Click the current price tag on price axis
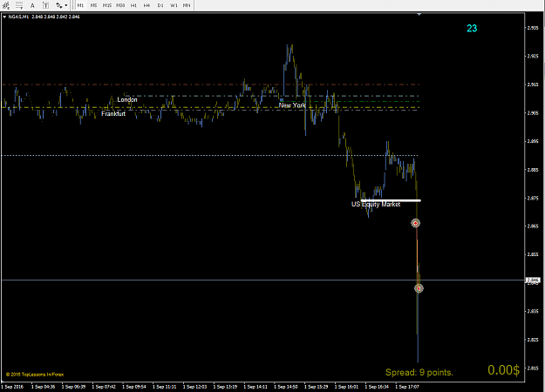Screen dimensions: 545x392 533,280
